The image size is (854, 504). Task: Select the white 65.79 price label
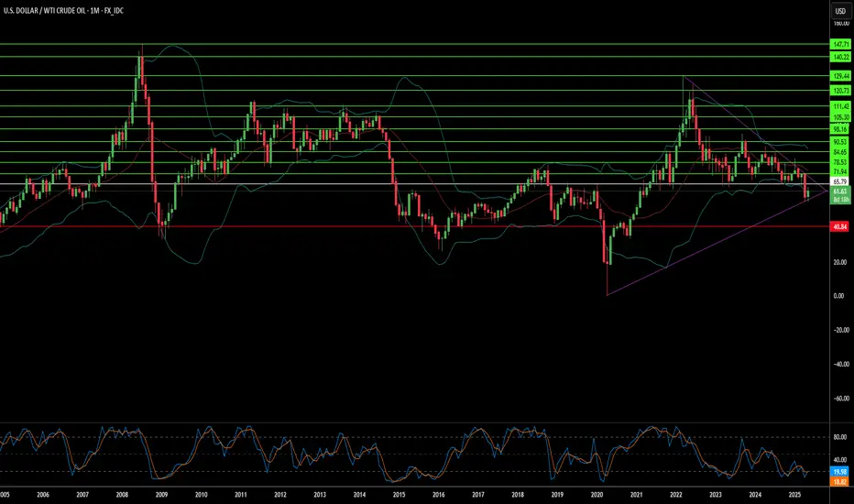click(840, 181)
